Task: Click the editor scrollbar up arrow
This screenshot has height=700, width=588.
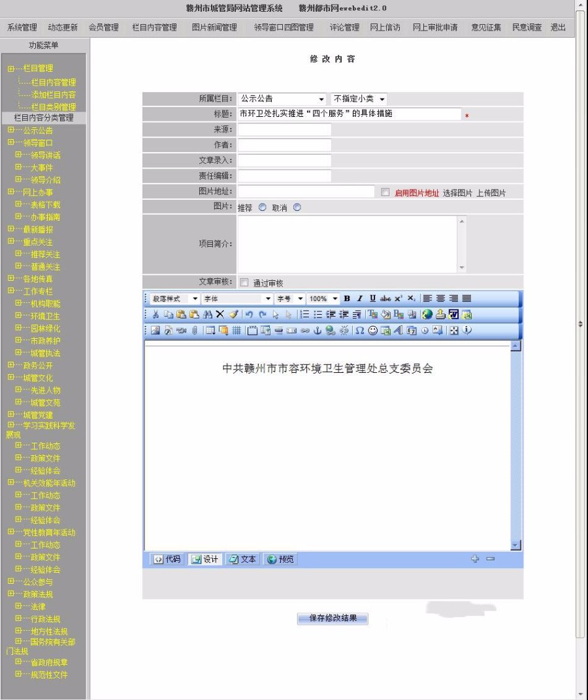Action: coord(515,346)
